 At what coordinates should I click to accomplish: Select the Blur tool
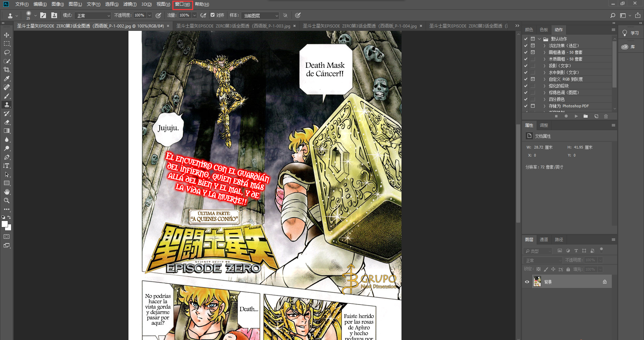pyautogui.click(x=7, y=139)
